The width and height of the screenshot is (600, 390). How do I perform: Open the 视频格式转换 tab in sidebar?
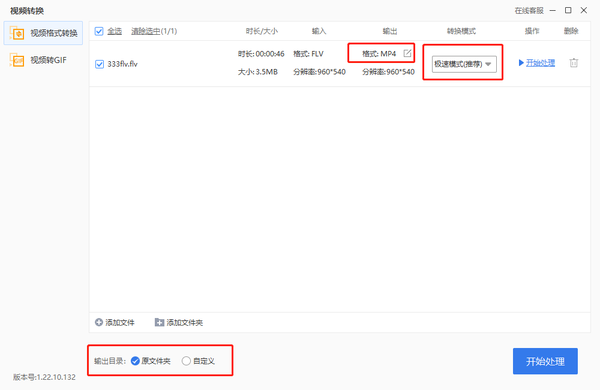click(x=43, y=33)
